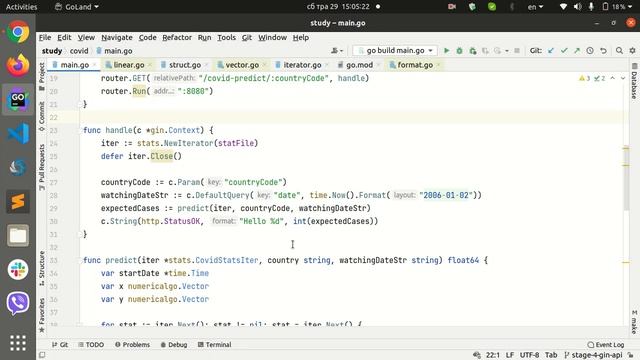Open IDE settings gear icon
The width and height of the screenshot is (640, 360).
tap(632, 51)
